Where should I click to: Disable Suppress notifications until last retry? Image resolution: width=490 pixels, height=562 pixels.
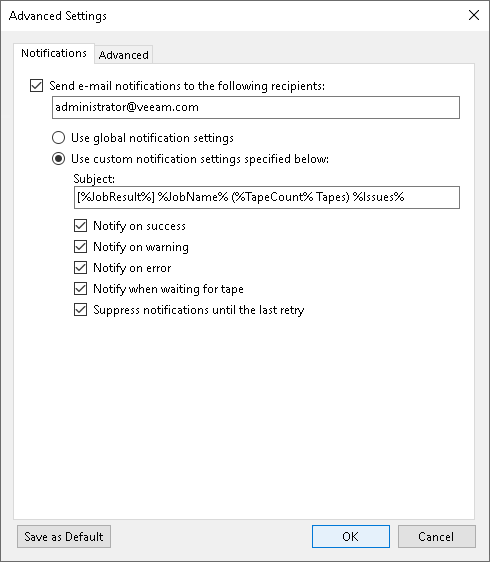pyautogui.click(x=80, y=310)
